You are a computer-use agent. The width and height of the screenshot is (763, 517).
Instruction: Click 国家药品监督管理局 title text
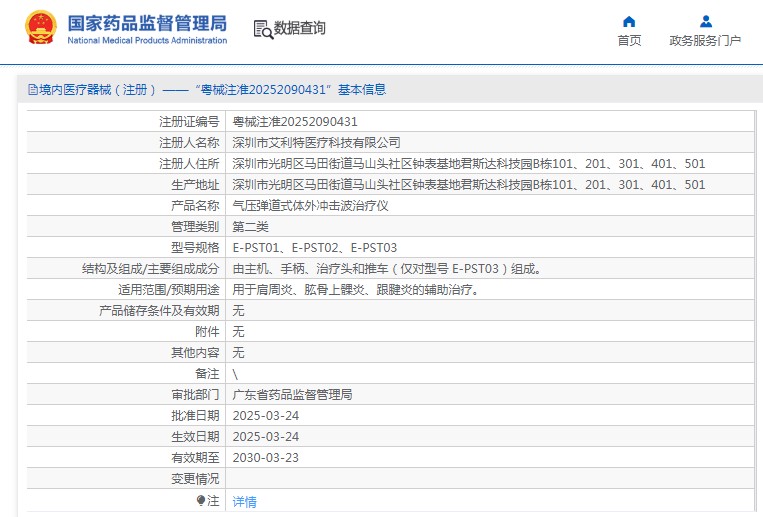click(147, 23)
